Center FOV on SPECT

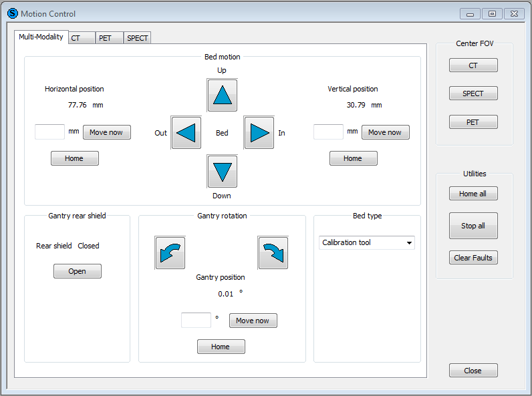(473, 93)
